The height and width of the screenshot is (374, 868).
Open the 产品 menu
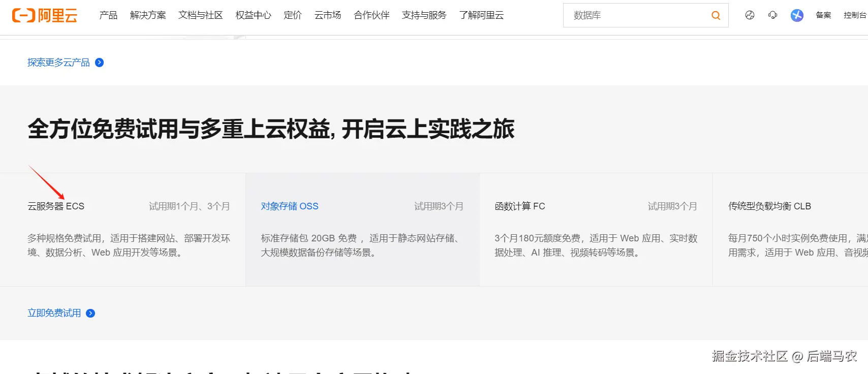pos(108,15)
